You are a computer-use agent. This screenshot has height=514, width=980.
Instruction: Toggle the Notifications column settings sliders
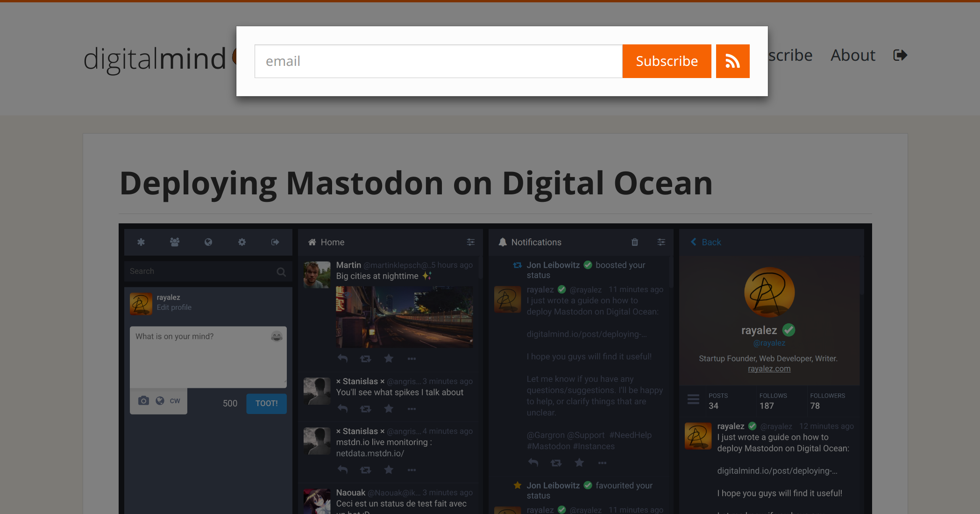coord(661,242)
